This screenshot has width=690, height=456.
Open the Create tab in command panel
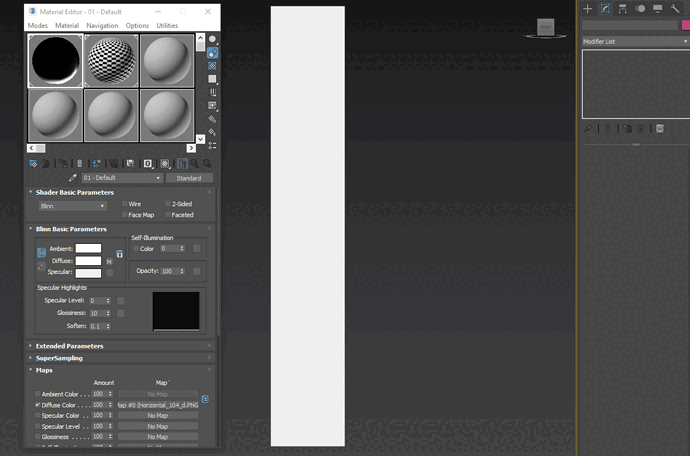tap(587, 8)
